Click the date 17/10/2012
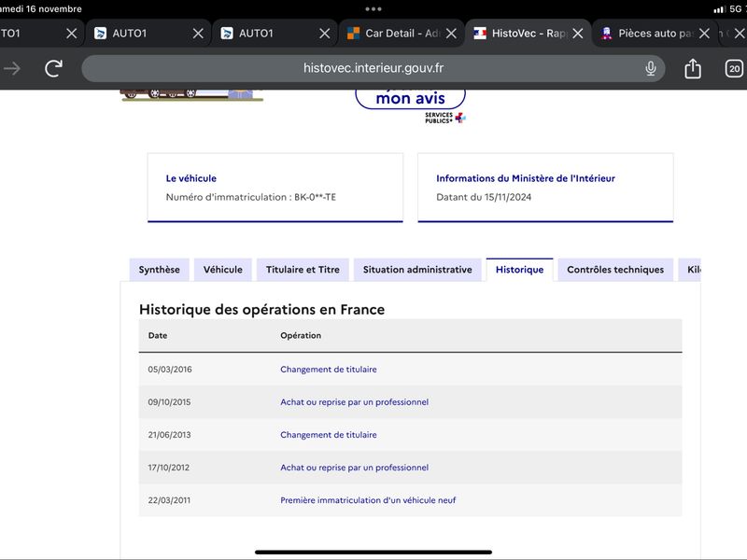 click(x=169, y=468)
